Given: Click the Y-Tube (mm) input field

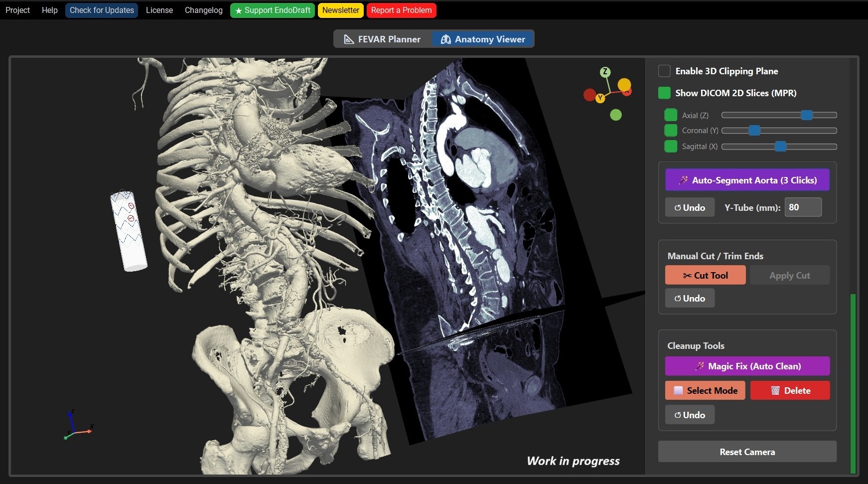Looking at the screenshot, I should pos(803,207).
